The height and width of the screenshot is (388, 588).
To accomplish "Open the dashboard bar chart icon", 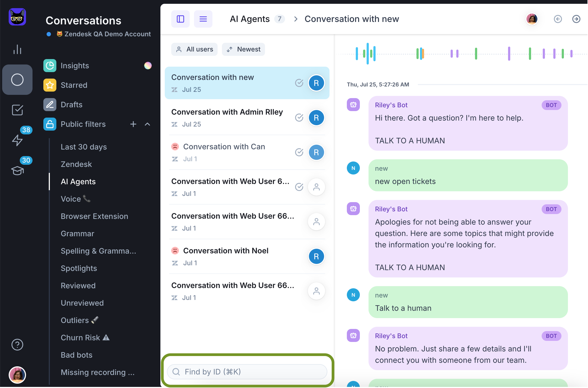I will [17, 49].
